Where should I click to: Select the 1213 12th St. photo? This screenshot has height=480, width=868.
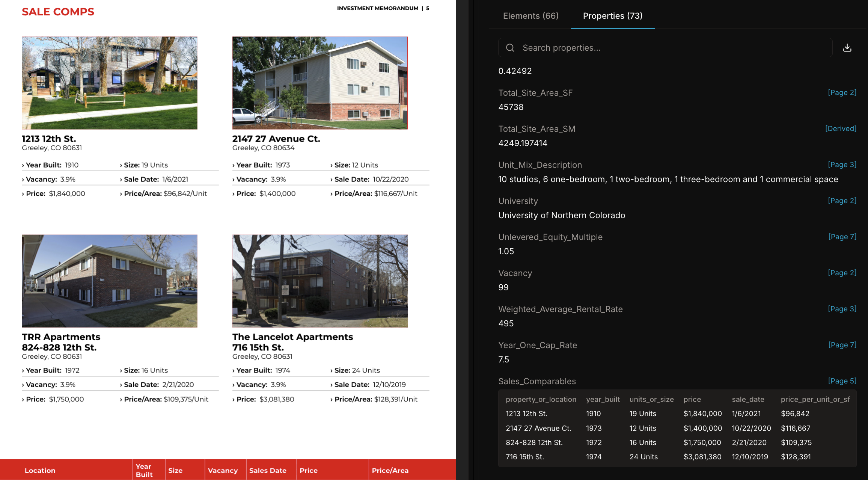tap(109, 83)
